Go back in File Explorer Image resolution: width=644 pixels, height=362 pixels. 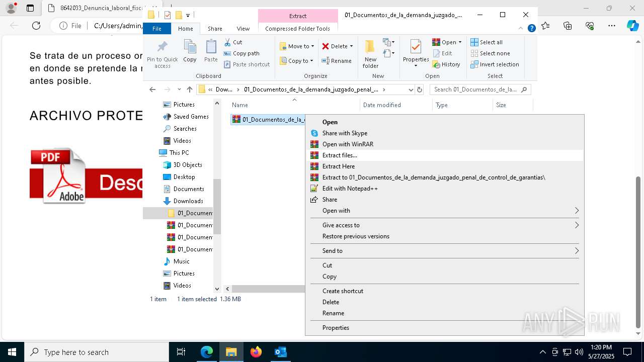(152, 89)
